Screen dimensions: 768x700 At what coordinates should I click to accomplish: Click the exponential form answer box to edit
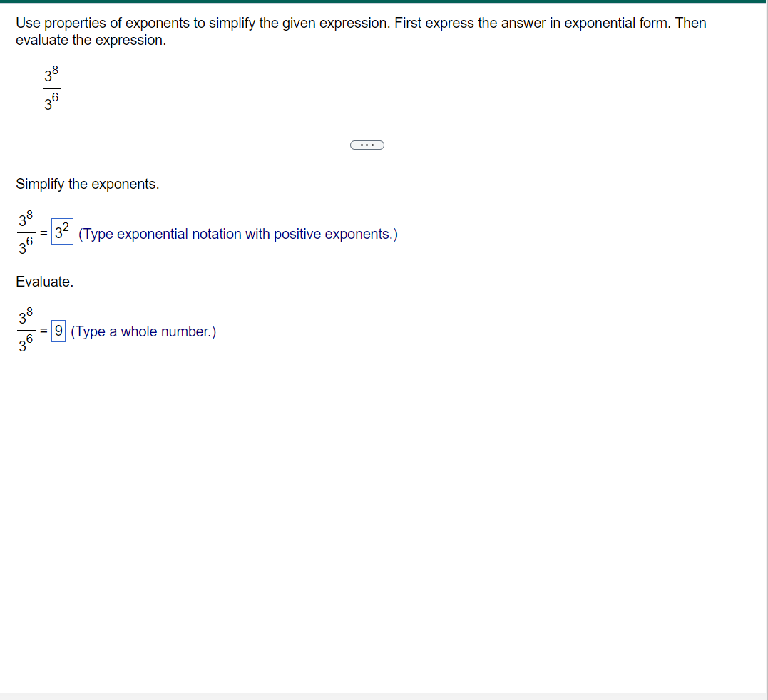coord(61,232)
